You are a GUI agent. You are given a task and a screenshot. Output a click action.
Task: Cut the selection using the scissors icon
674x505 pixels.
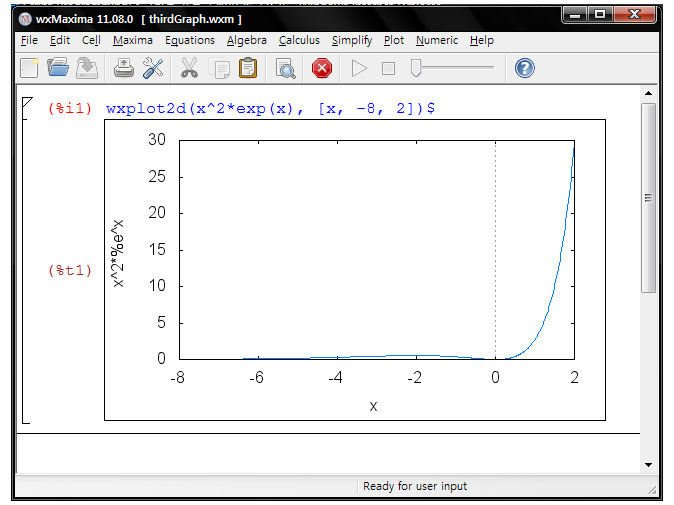pyautogui.click(x=189, y=68)
